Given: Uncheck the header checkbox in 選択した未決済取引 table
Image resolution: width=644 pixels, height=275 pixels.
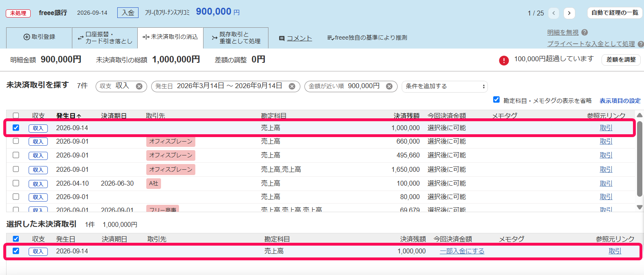Looking at the screenshot, I should pos(16,239).
